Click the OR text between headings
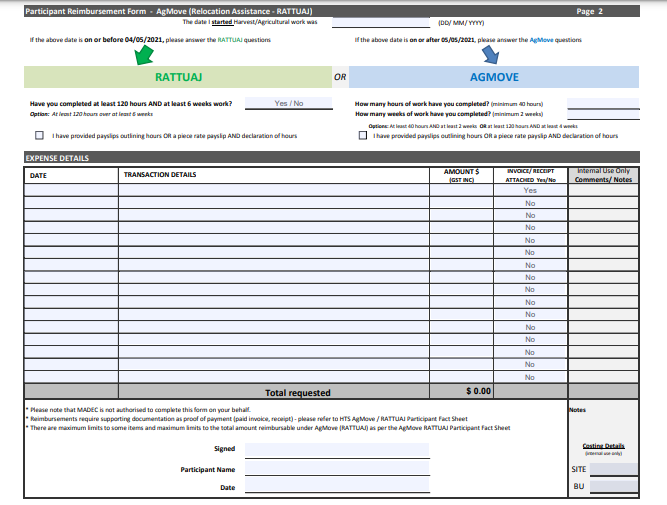Image resolution: width=667 pixels, height=505 pixels. tap(340, 77)
